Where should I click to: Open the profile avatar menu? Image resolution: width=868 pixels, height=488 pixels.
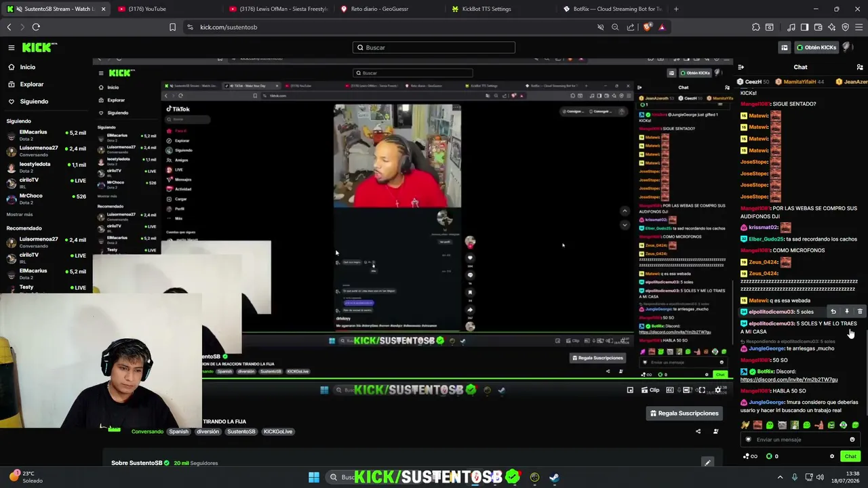848,47
